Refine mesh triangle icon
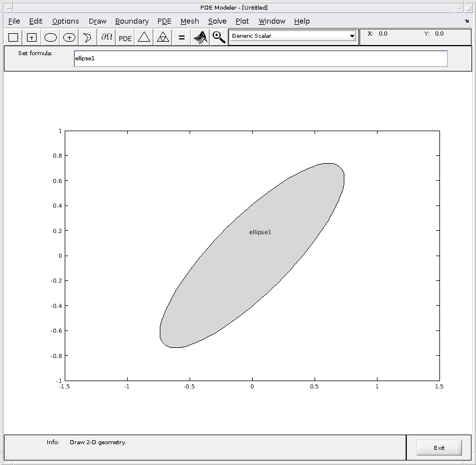 click(x=163, y=37)
